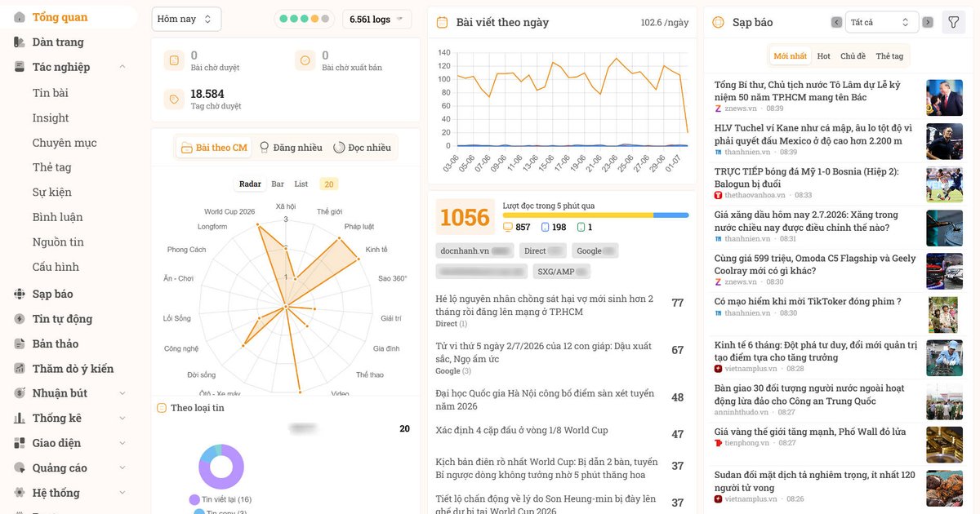Switch to the Hot tab
Screen dimensions: 980x514
(823, 55)
